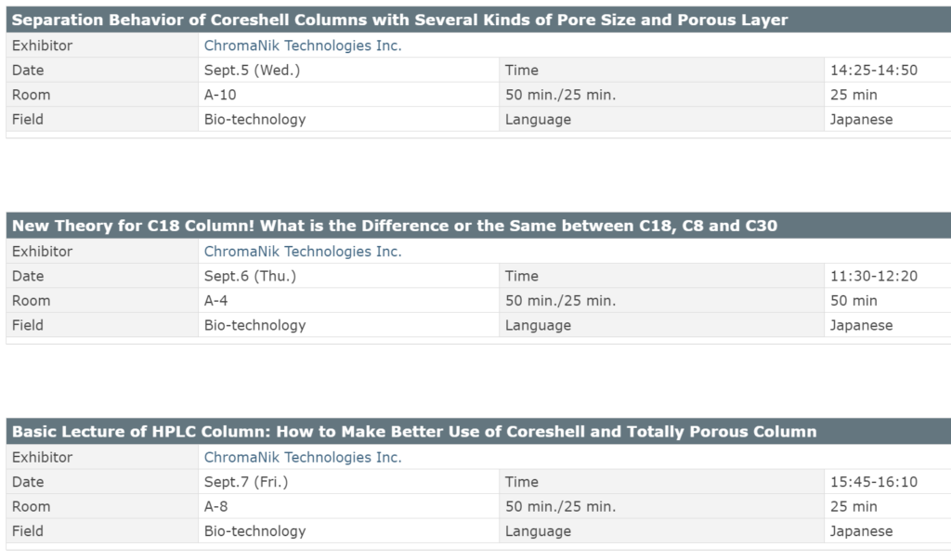Click the 15:45-16:10 time value
Image resolution: width=951 pixels, height=560 pixels.
coord(873,483)
